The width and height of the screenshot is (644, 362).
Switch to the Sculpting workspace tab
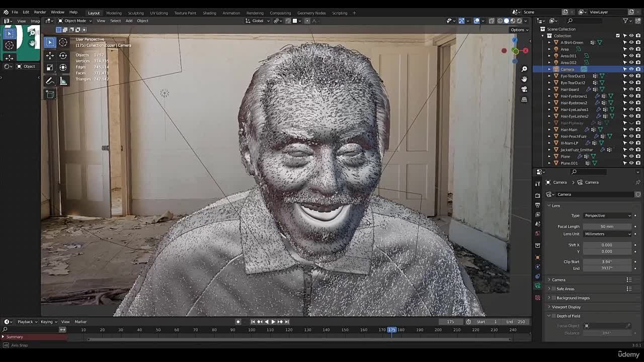tap(136, 13)
